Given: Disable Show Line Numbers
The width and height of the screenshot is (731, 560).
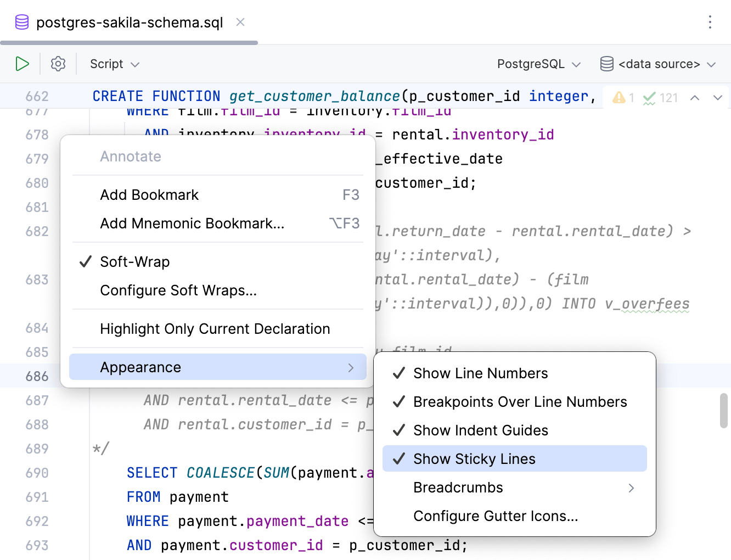Looking at the screenshot, I should point(480,373).
